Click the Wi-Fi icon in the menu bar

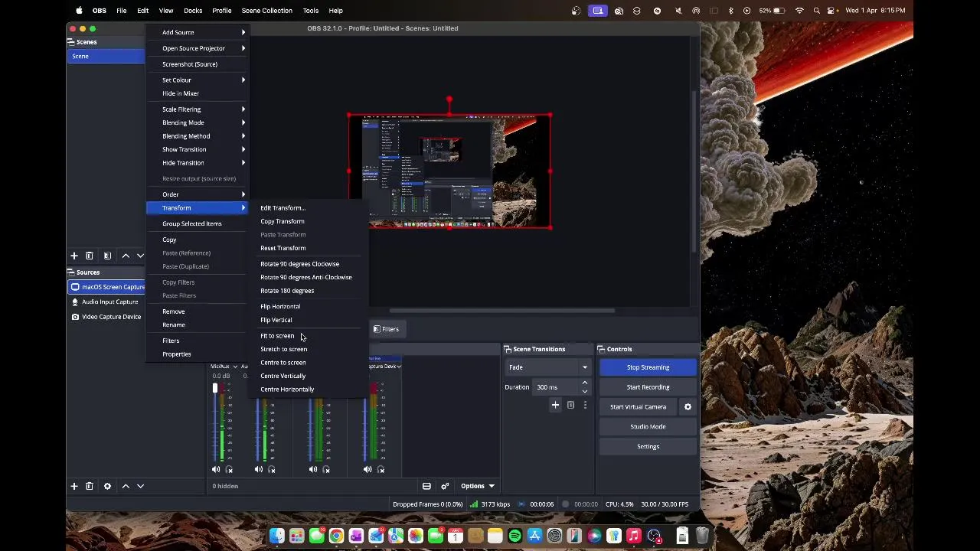[799, 11]
